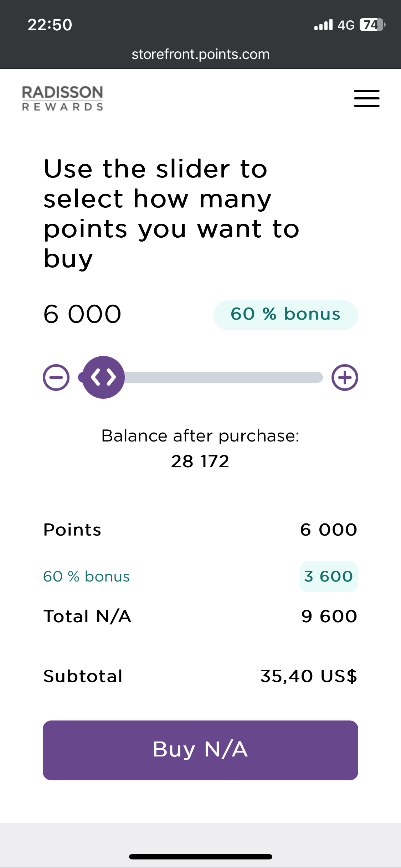Tap the Radisson Rewards logo
The height and width of the screenshot is (868, 401).
(63, 98)
